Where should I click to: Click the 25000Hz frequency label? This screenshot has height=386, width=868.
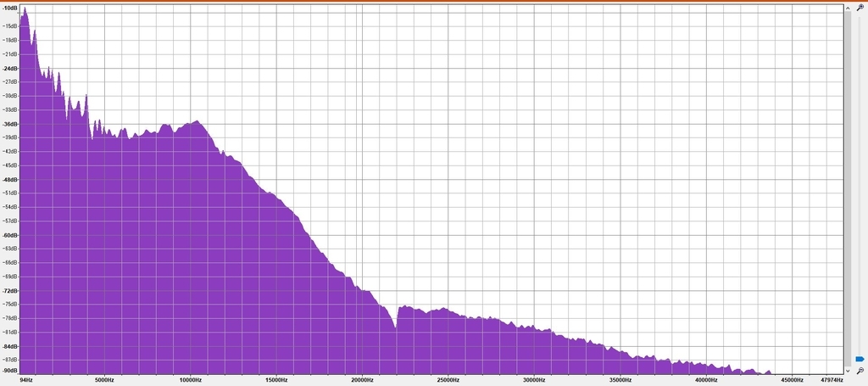(x=448, y=380)
